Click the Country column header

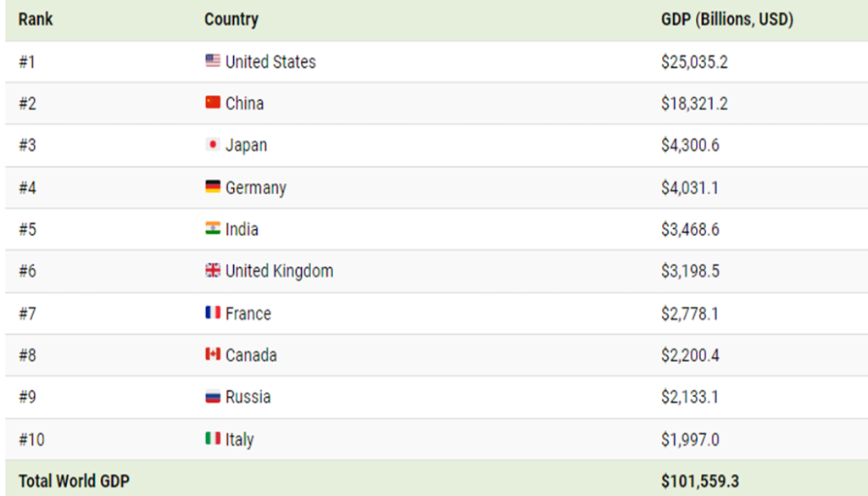(x=231, y=20)
